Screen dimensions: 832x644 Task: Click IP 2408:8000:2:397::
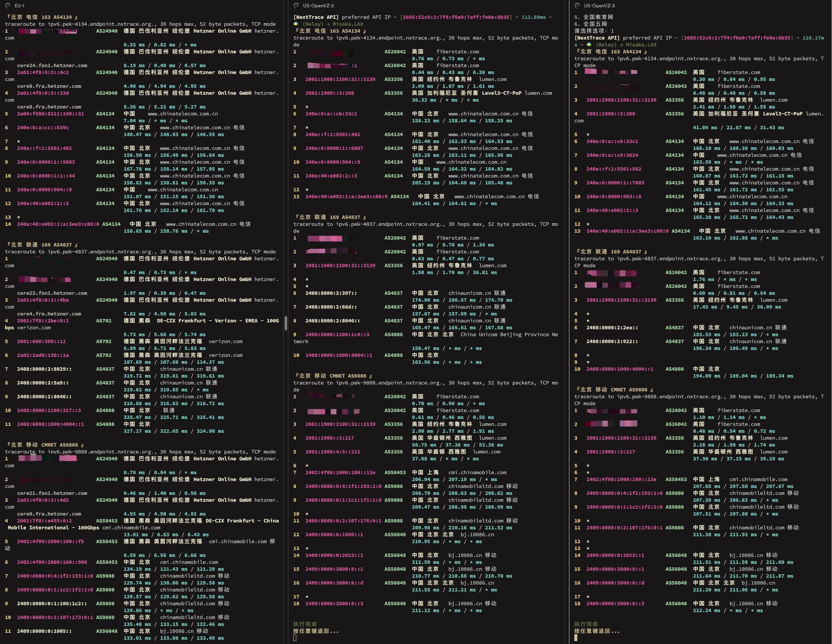coord(331,293)
